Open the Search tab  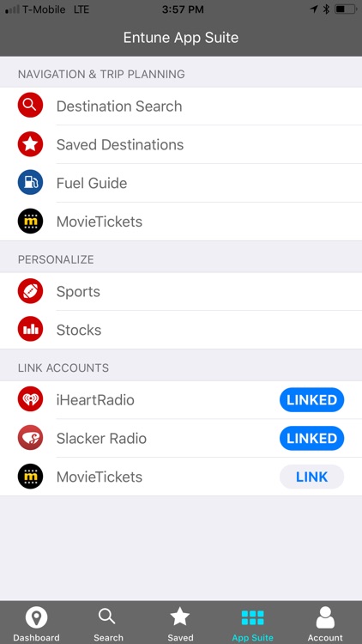108,623
